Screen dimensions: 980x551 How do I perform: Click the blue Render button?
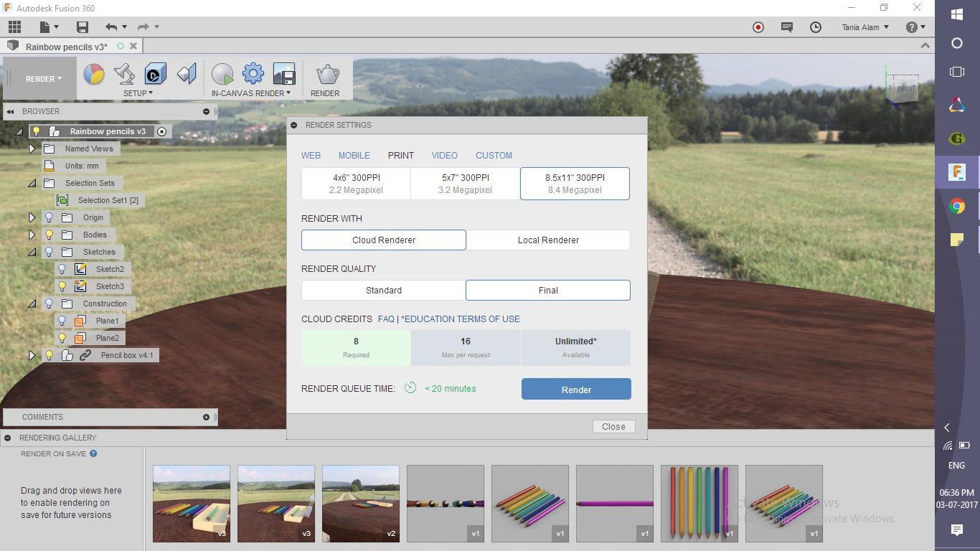click(x=576, y=389)
